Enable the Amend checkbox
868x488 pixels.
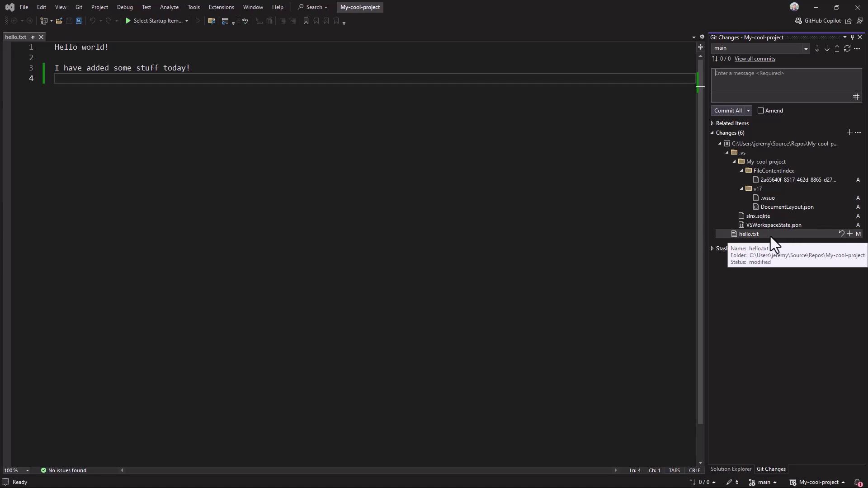pyautogui.click(x=760, y=111)
